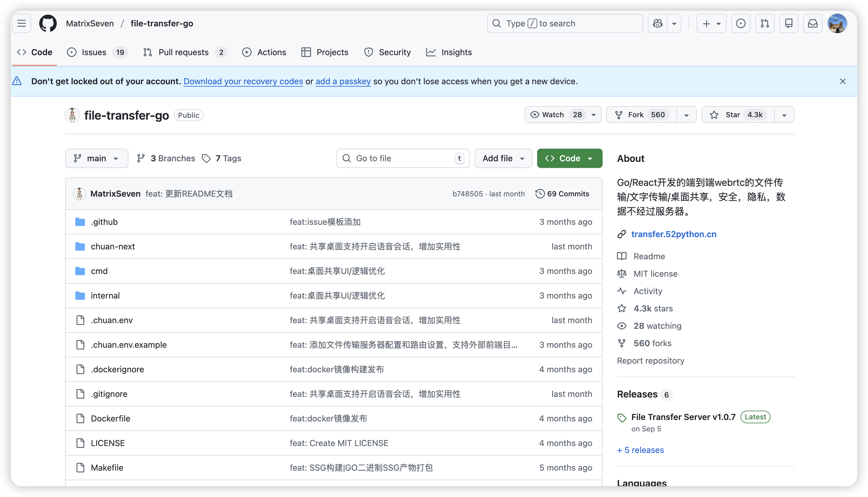Open the hamburger navigation menu
This screenshot has width=868, height=497.
click(x=22, y=23)
